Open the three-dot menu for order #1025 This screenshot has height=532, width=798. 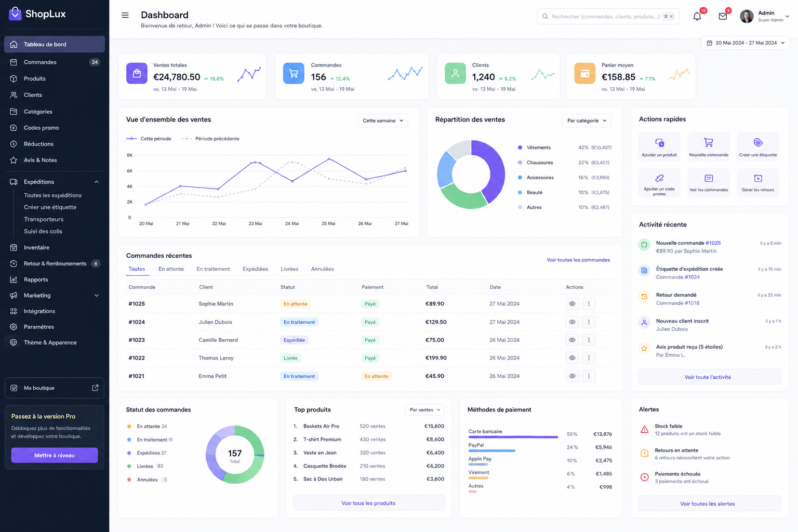pos(589,304)
